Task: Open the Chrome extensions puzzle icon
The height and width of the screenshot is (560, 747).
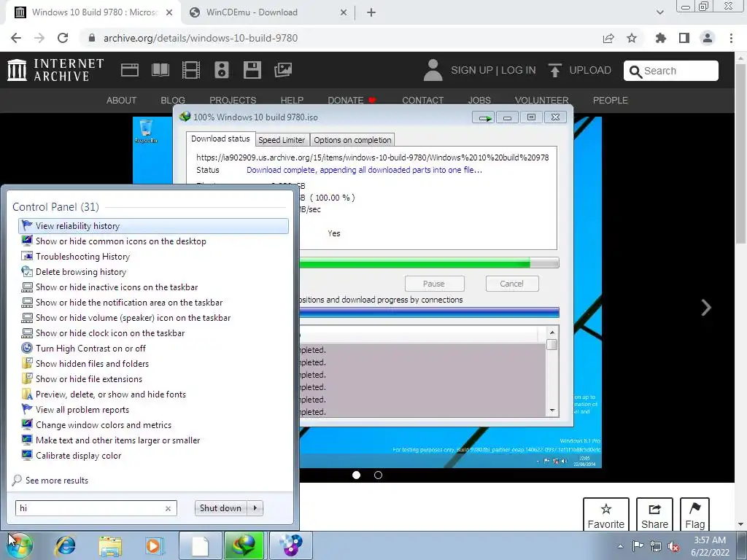Action: 661,38
